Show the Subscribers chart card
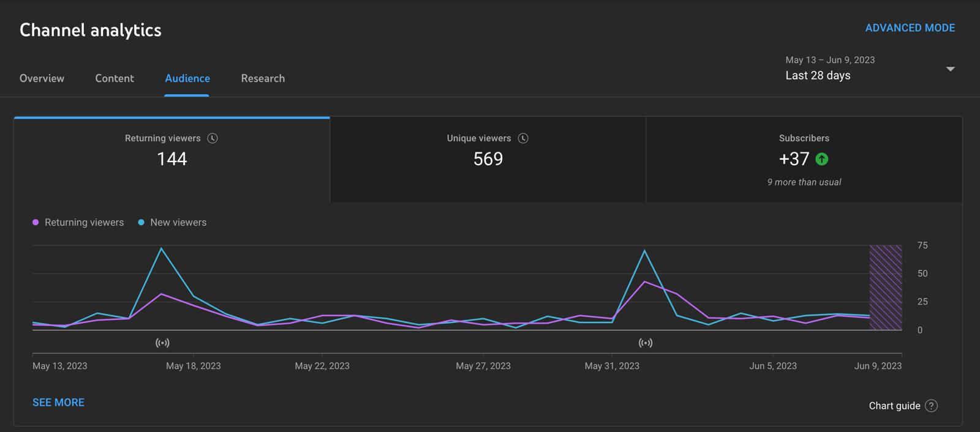Image resolution: width=980 pixels, height=432 pixels. (x=804, y=159)
